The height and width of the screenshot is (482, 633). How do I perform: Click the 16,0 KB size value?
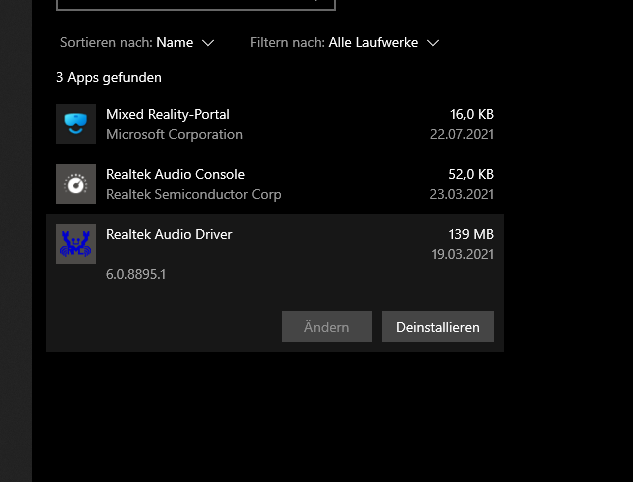472,114
